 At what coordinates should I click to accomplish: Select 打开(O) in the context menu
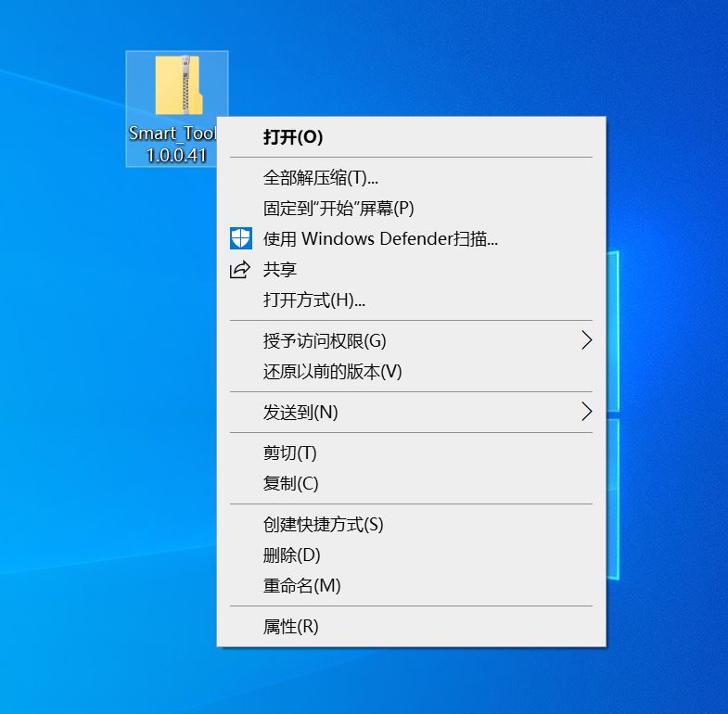(293, 137)
